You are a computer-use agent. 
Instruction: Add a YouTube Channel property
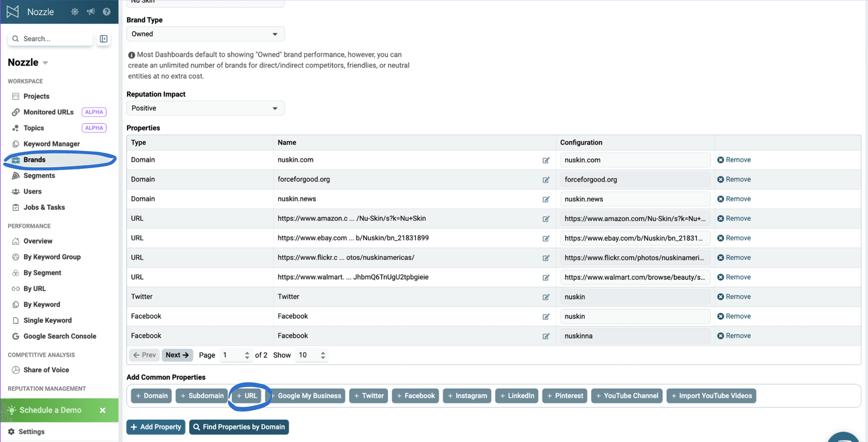pos(627,396)
